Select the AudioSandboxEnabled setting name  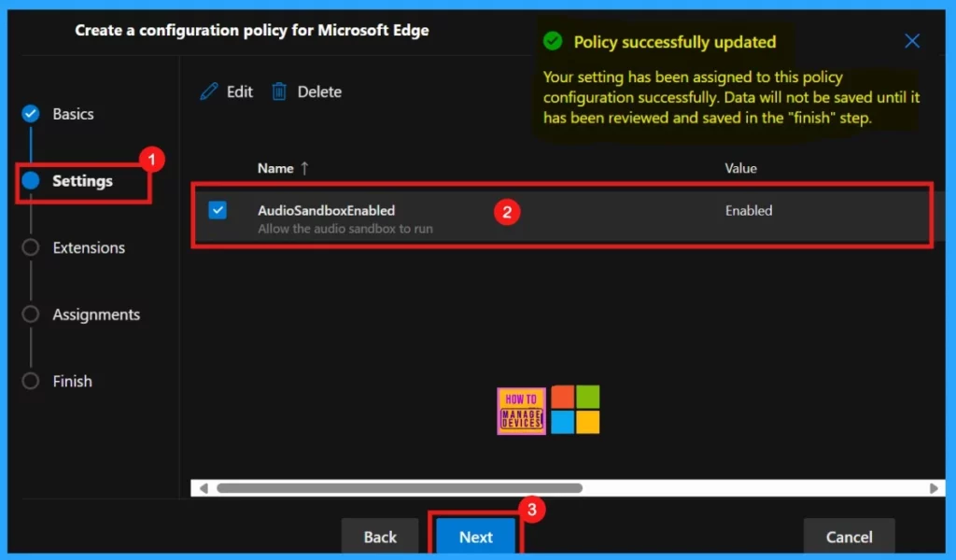pyautogui.click(x=326, y=210)
